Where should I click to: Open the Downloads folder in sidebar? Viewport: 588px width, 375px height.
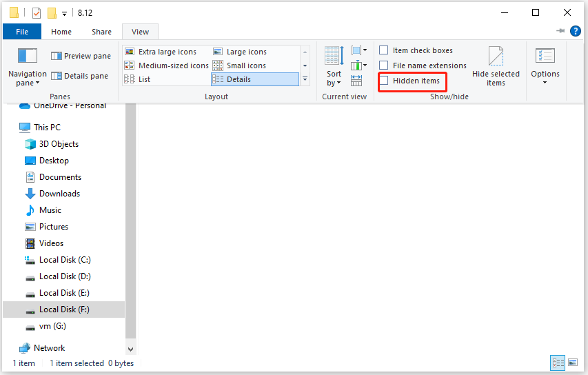tap(59, 194)
